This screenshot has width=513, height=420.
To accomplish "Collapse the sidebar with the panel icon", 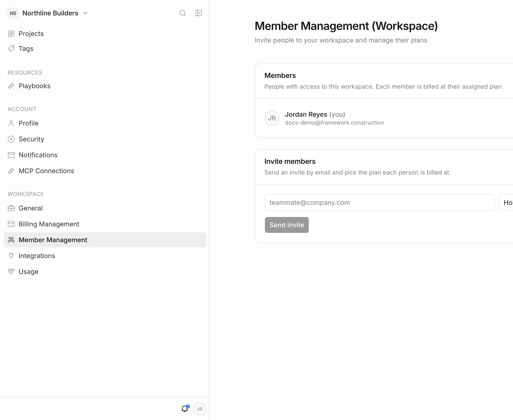I will 199,13.
